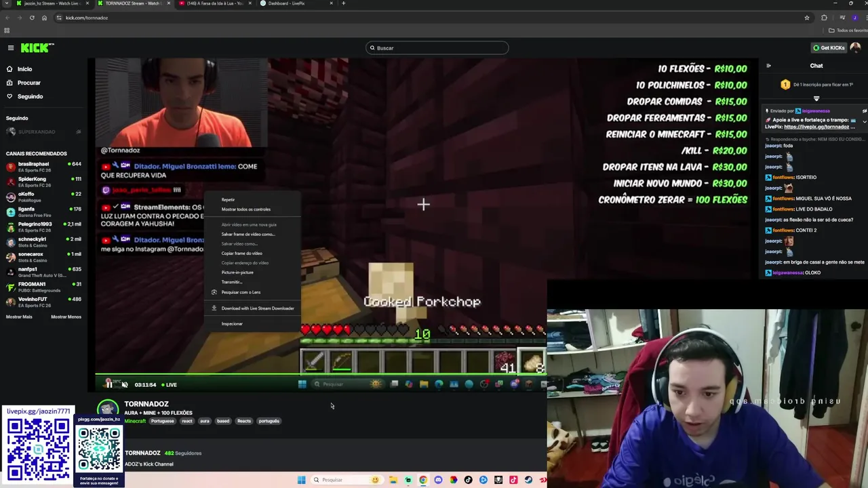This screenshot has height=488, width=868.
Task: Open the black TikTok taskbar icon
Action: [468, 480]
